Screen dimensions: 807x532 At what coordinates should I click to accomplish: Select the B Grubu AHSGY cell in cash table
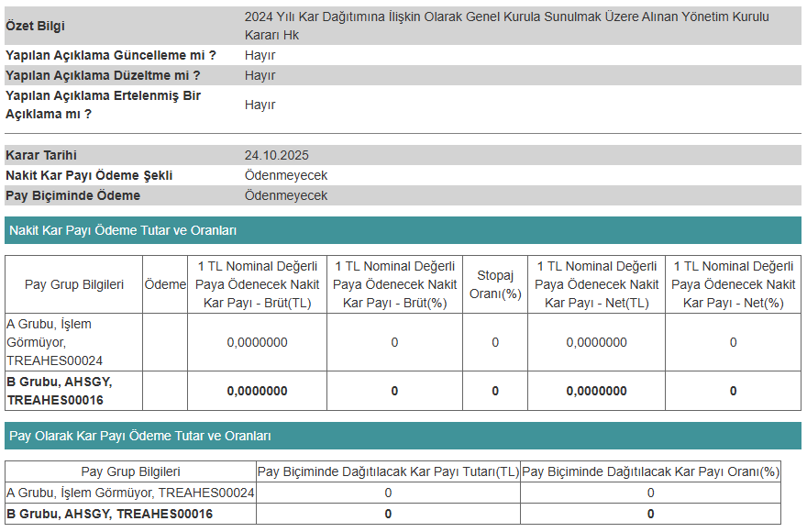[x=73, y=391]
